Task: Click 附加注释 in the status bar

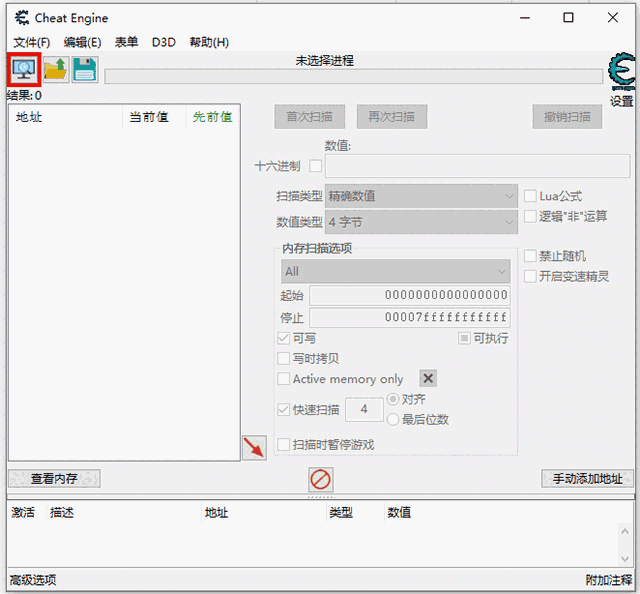Action: pos(609,580)
